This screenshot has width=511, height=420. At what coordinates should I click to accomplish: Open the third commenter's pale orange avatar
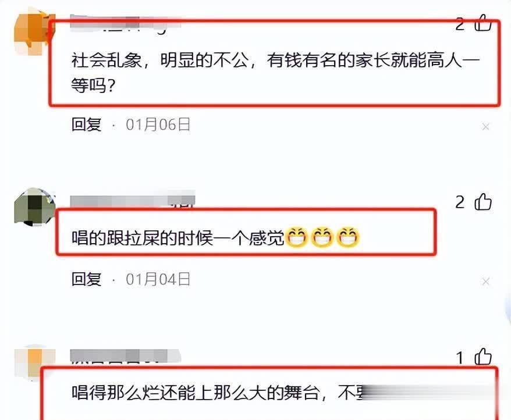tap(34, 362)
